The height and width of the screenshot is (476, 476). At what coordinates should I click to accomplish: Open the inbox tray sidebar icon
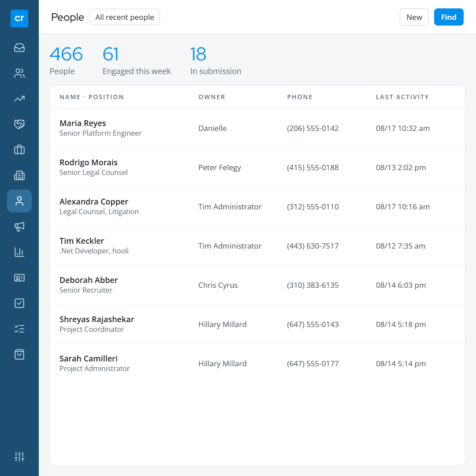[x=19, y=48]
